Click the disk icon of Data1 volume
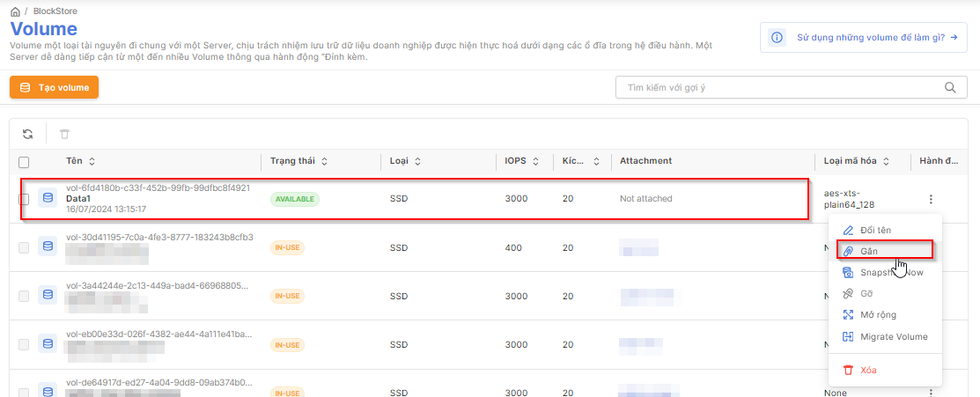This screenshot has width=980, height=397. click(48, 198)
